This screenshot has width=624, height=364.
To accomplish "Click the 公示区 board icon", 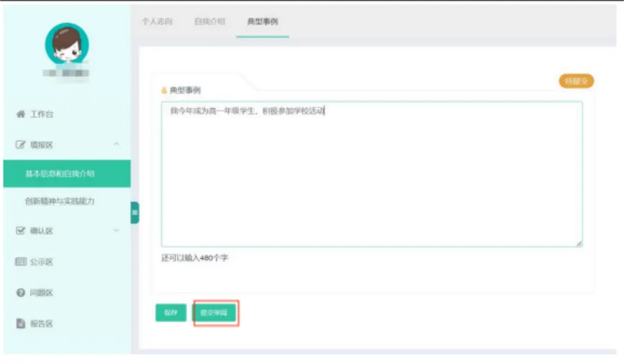I will click(20, 262).
